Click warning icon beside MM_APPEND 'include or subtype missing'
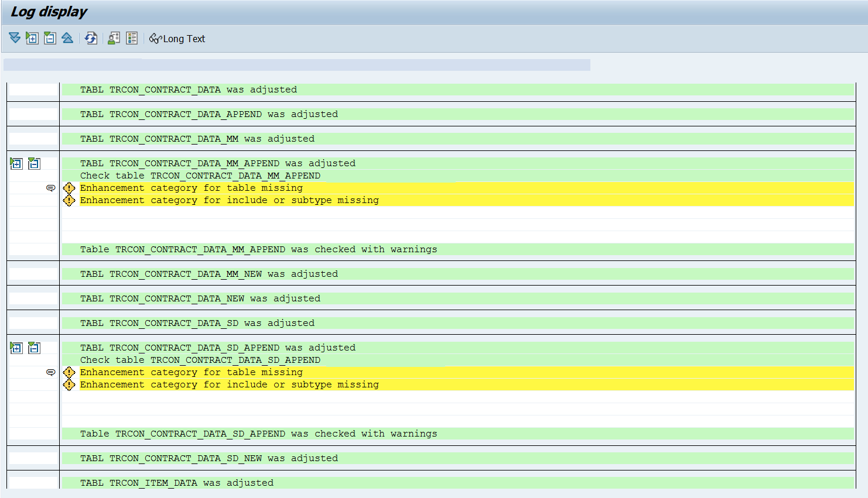The width and height of the screenshot is (868, 498). tap(69, 200)
